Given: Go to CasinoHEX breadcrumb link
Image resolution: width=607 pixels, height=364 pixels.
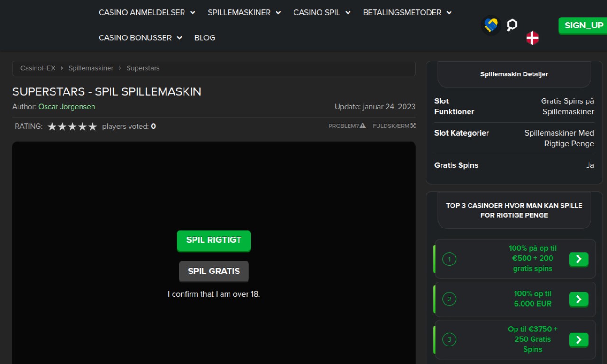Looking at the screenshot, I should (38, 68).
